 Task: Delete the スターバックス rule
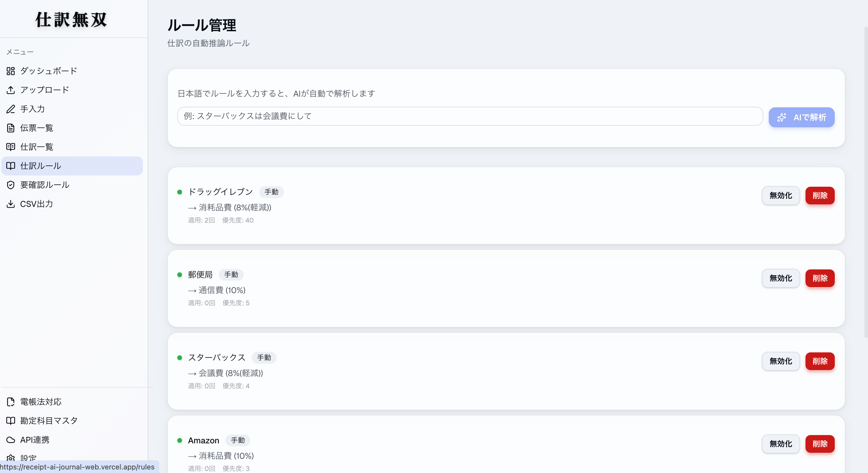click(820, 361)
